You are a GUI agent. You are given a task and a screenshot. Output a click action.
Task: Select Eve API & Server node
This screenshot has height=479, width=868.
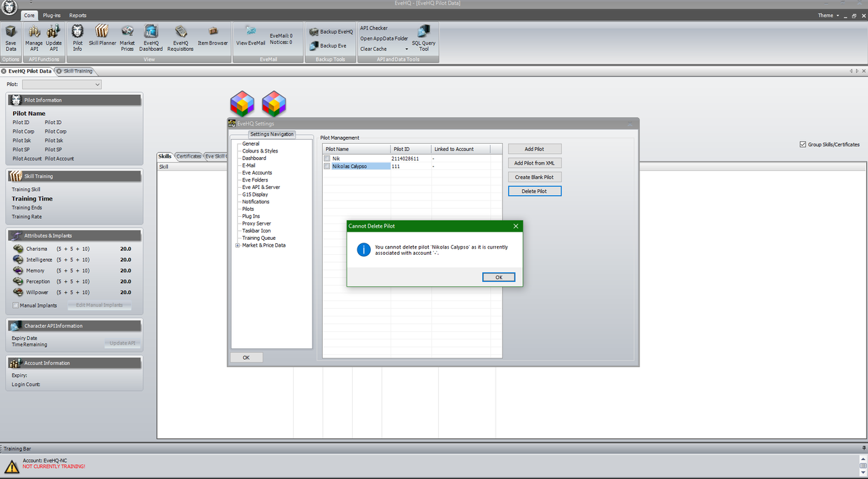pyautogui.click(x=261, y=187)
